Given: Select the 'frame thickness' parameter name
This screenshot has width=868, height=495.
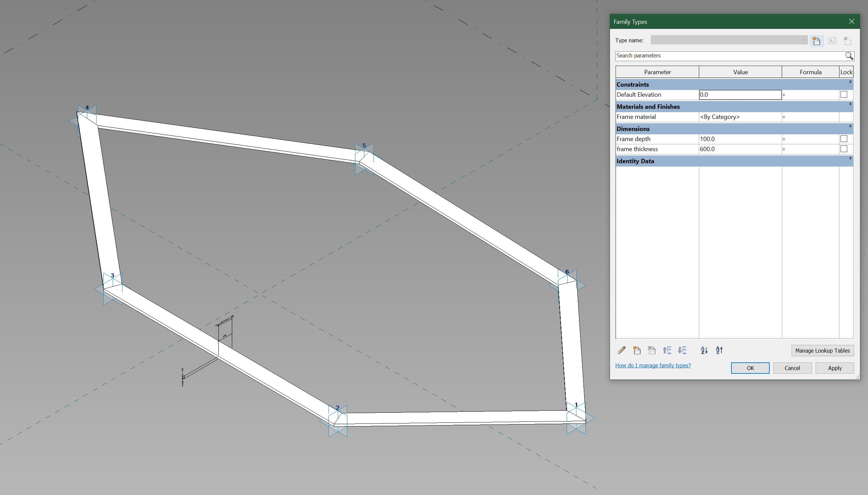Looking at the screenshot, I should tap(637, 149).
